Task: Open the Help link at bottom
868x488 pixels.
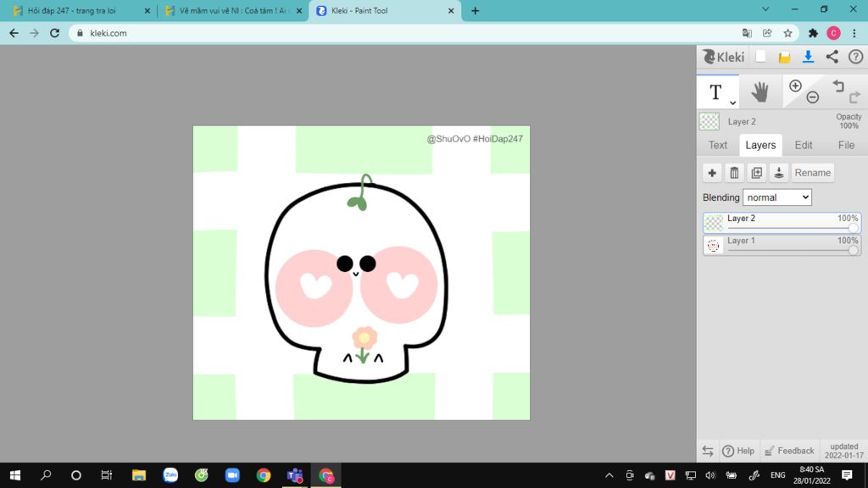Action: tap(738, 451)
